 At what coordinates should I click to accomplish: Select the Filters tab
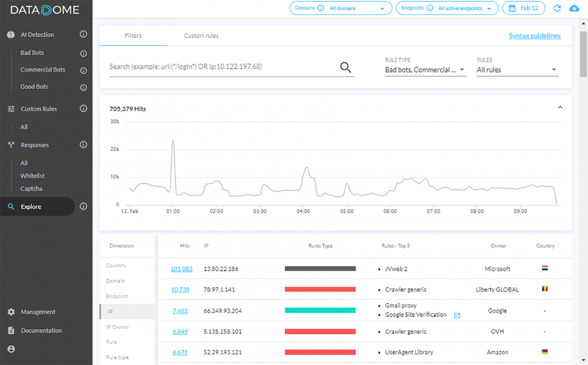tap(133, 35)
